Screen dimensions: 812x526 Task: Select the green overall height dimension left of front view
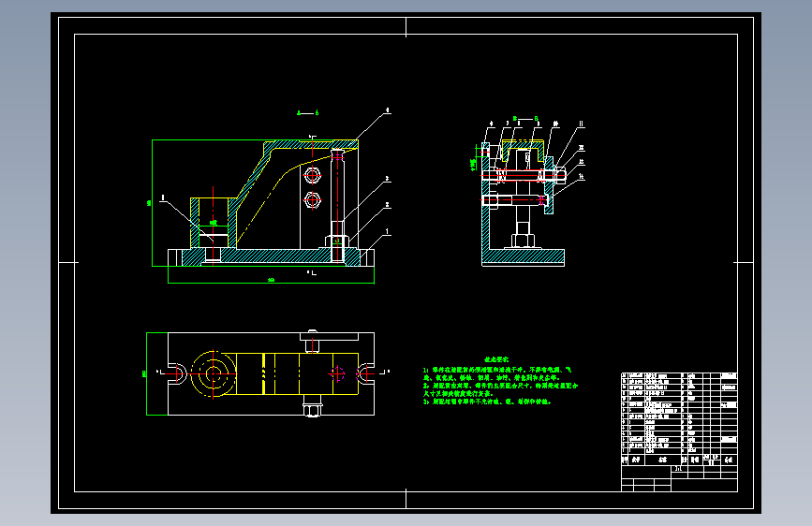pyautogui.click(x=150, y=203)
